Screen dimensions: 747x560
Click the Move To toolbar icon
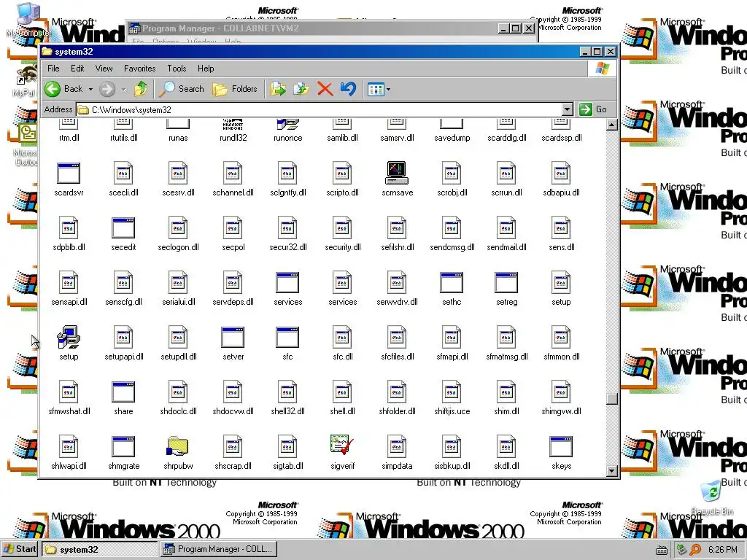pyautogui.click(x=278, y=88)
